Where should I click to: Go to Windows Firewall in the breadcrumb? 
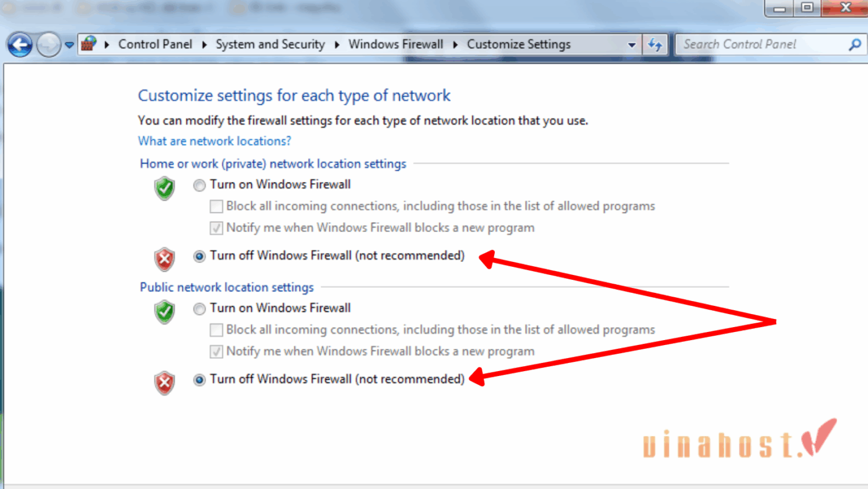[396, 44]
